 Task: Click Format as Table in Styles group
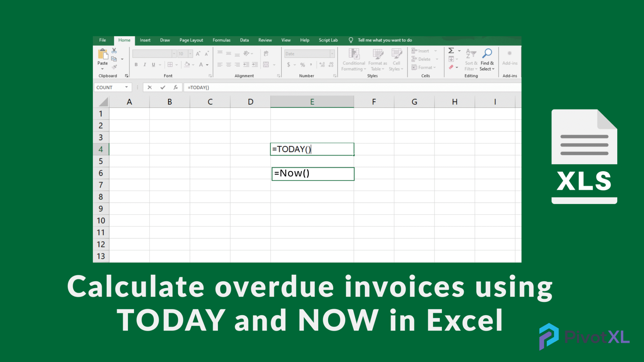pyautogui.click(x=377, y=60)
